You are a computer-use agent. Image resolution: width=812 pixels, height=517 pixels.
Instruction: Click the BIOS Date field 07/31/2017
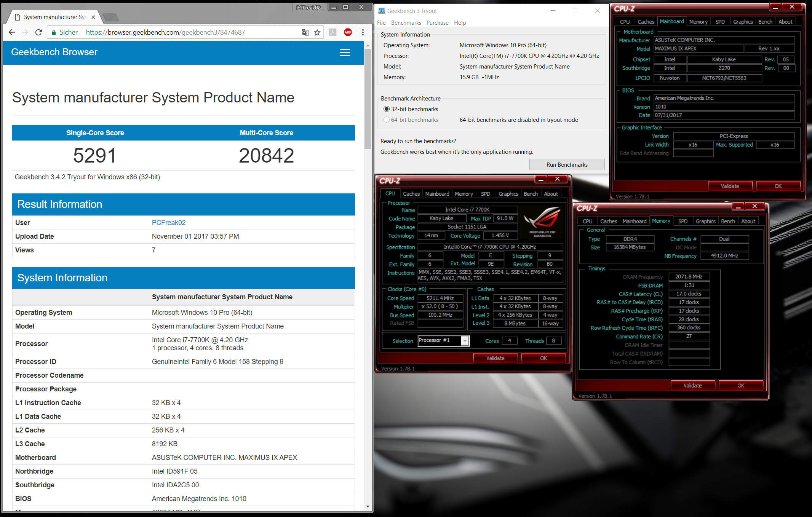pos(724,115)
